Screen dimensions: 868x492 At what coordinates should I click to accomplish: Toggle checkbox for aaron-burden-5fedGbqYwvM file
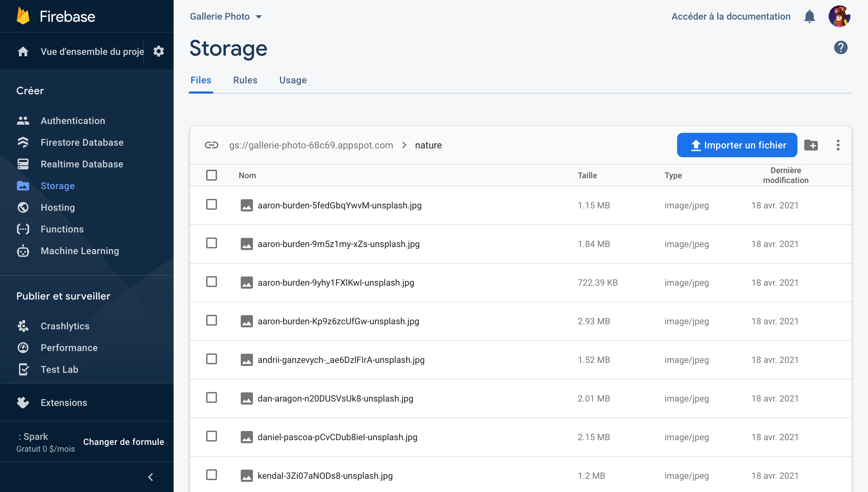(212, 205)
